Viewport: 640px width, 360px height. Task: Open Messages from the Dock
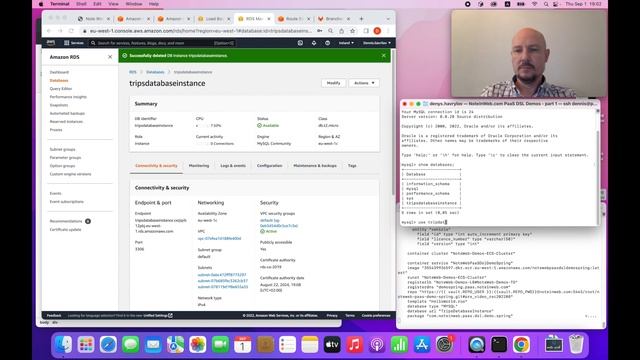point(131,344)
